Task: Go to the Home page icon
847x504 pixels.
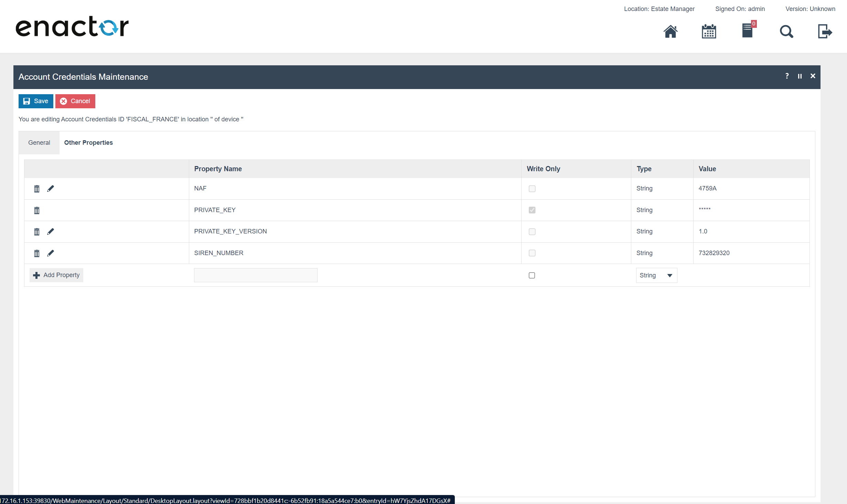Action: (x=670, y=32)
